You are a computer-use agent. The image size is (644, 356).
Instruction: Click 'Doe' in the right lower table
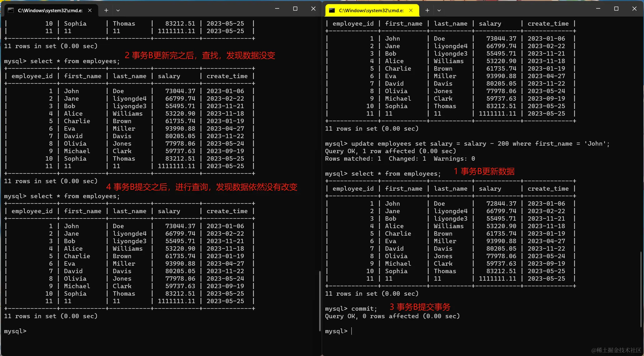tap(439, 203)
